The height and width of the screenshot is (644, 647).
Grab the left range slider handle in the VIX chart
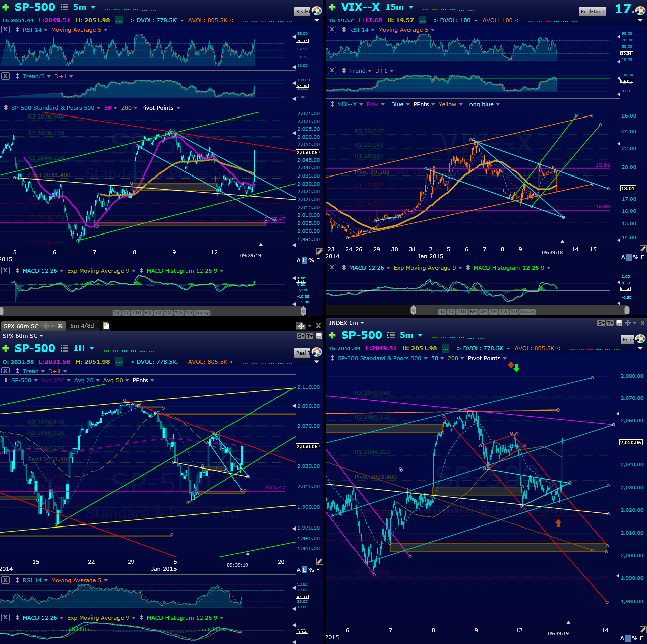pyautogui.click(x=414, y=310)
